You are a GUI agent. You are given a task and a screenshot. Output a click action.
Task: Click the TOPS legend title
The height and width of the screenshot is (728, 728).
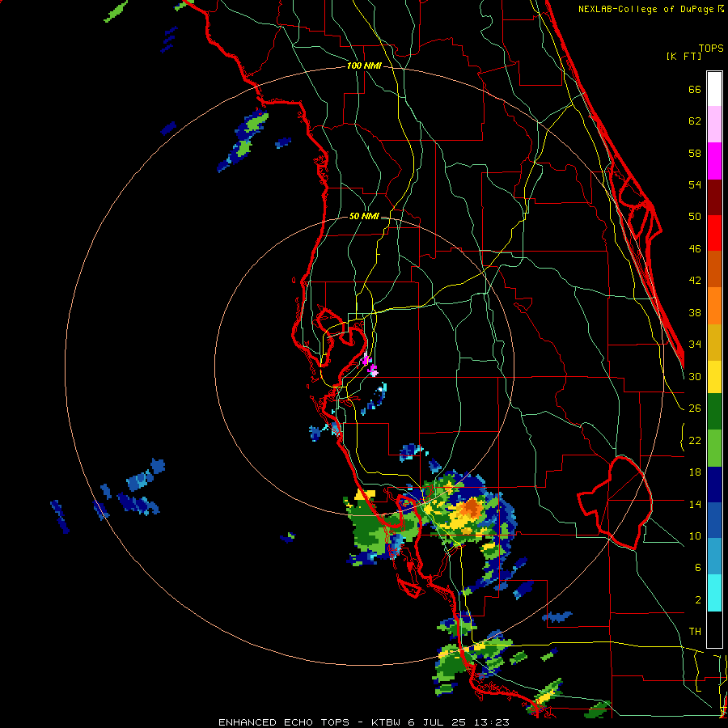pyautogui.click(x=711, y=49)
